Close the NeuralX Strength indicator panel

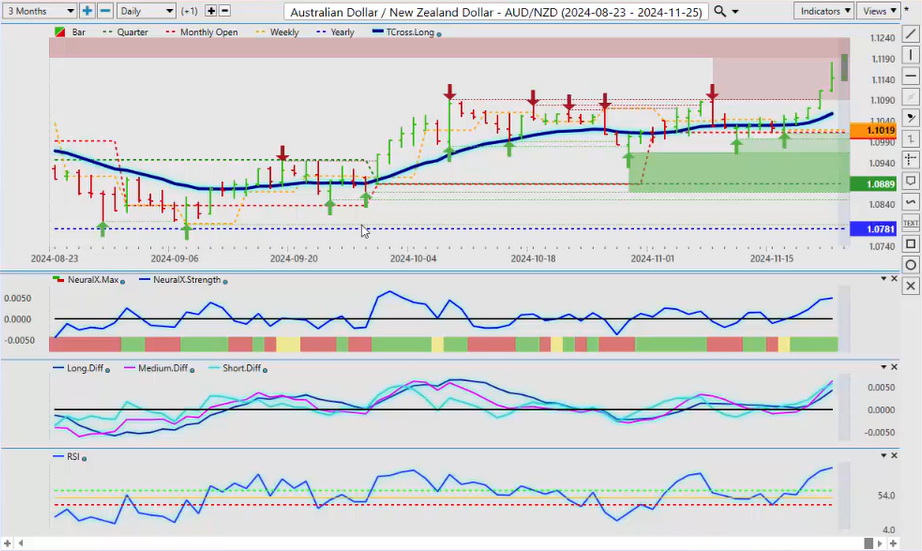coord(895,279)
